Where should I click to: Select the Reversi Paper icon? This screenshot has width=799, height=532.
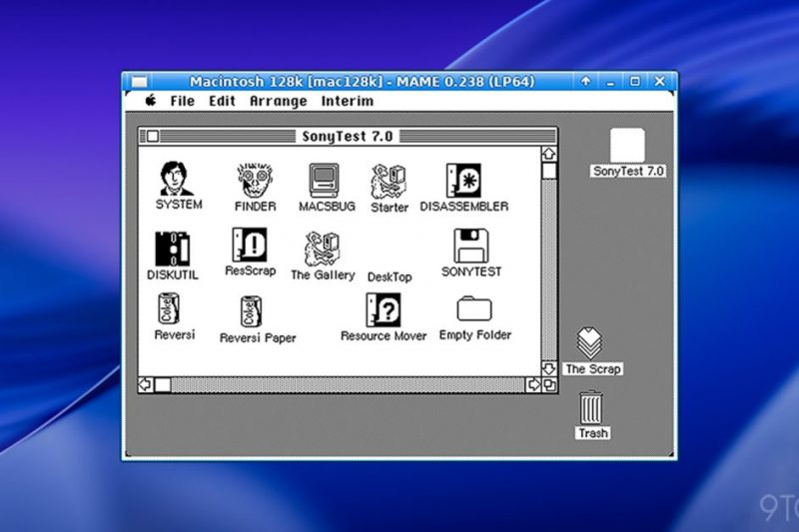click(251, 311)
